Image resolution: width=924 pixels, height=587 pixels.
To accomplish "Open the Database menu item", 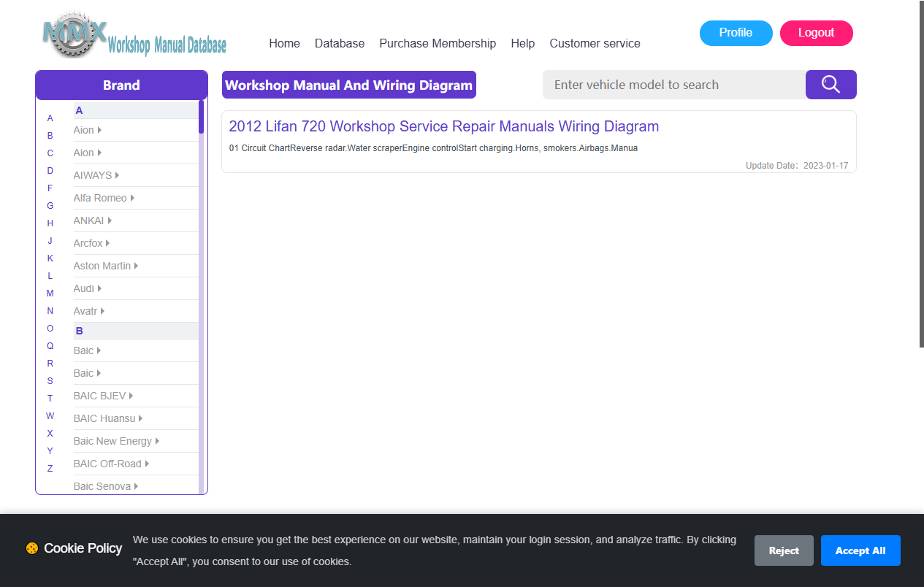I will coord(340,43).
